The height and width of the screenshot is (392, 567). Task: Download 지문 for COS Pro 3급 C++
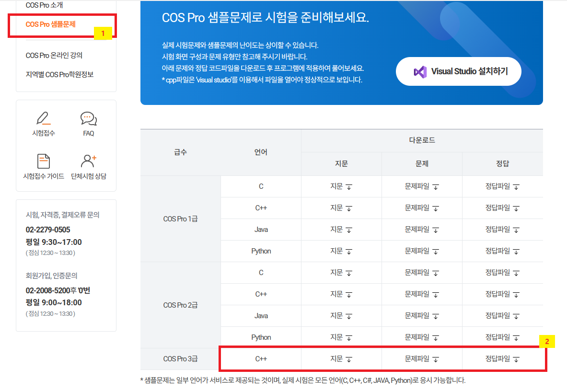[x=341, y=359]
